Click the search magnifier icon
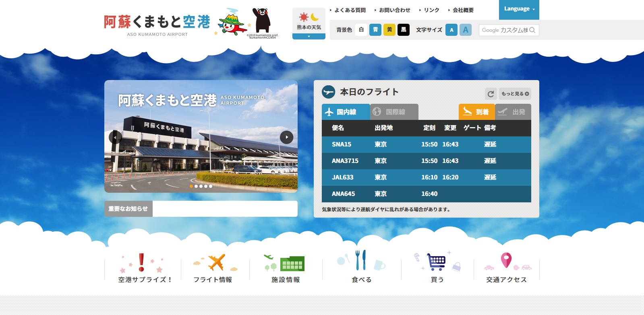Viewport: 644px width, 315px height. [532, 30]
